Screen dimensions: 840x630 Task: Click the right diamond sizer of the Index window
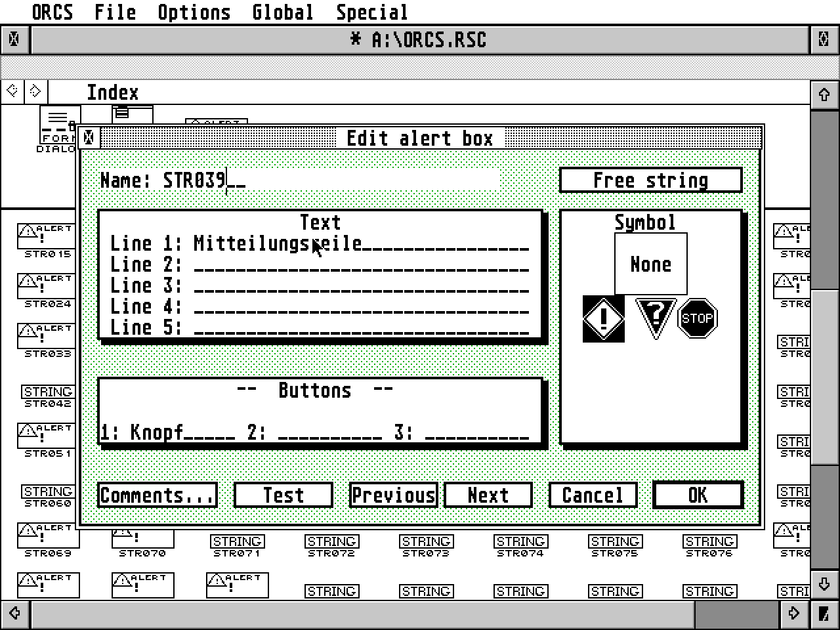click(35, 91)
